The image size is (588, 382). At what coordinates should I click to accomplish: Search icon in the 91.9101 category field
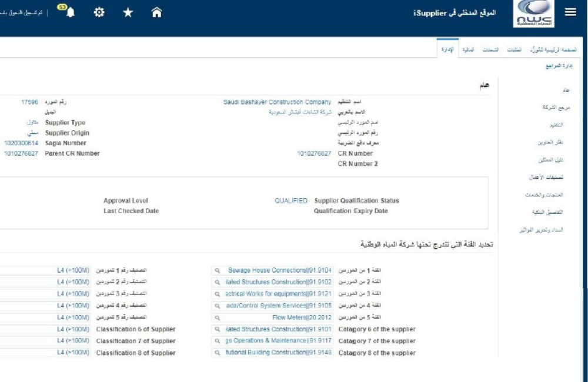pos(217,329)
